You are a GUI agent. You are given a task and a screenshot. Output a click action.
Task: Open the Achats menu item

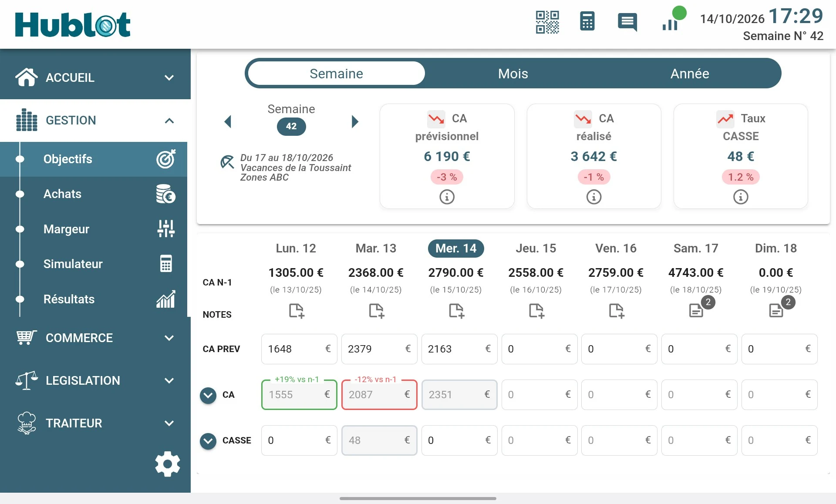[x=94, y=194]
